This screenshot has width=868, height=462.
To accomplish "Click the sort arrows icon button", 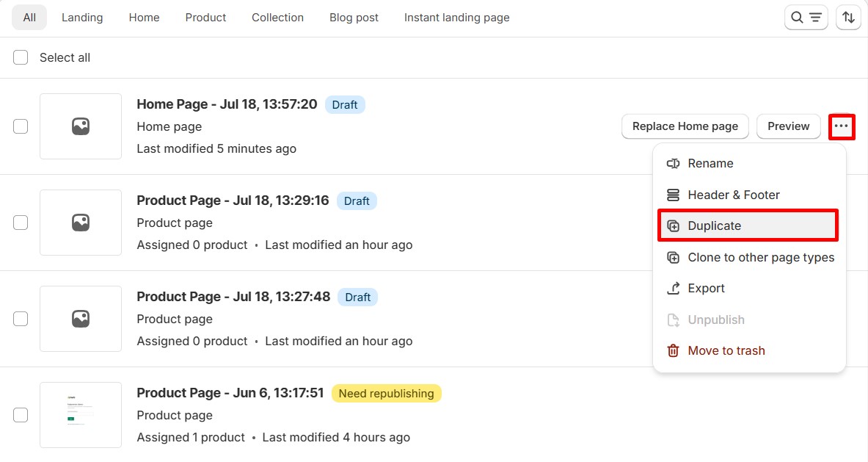I will click(848, 18).
